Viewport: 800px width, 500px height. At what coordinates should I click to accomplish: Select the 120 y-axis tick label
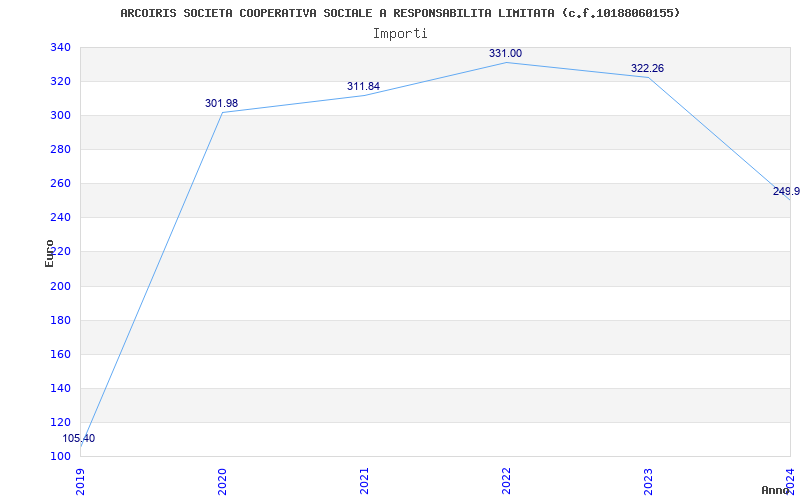tap(60, 422)
